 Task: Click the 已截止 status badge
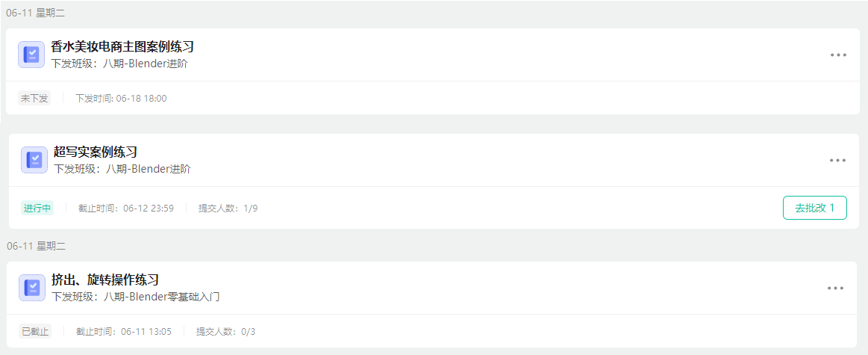(35, 332)
